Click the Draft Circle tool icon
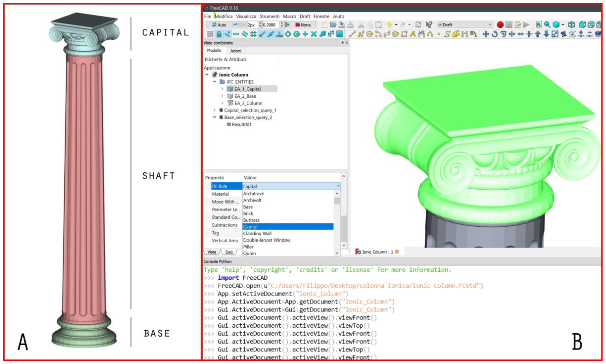 tap(369, 34)
